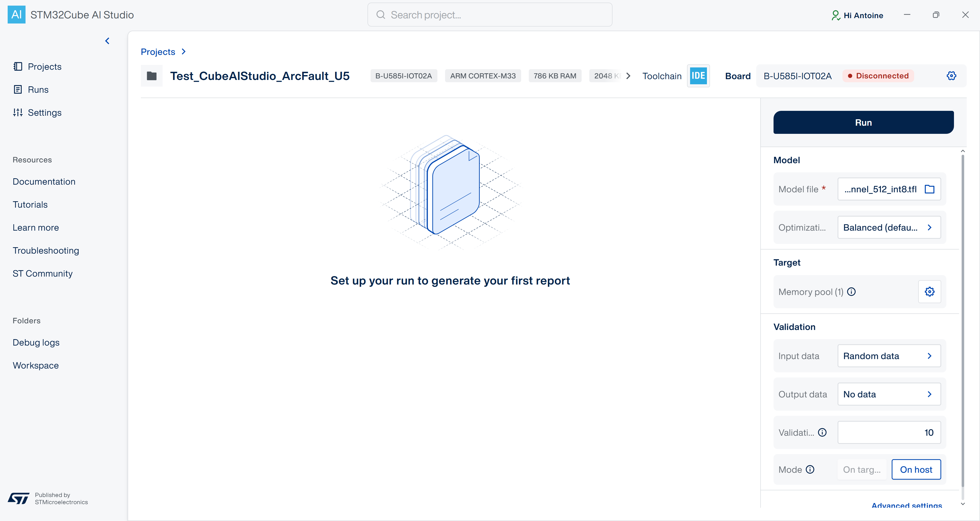This screenshot has width=980, height=521.
Task: Click the ARM CORTEX-M33 tag
Action: pos(483,76)
